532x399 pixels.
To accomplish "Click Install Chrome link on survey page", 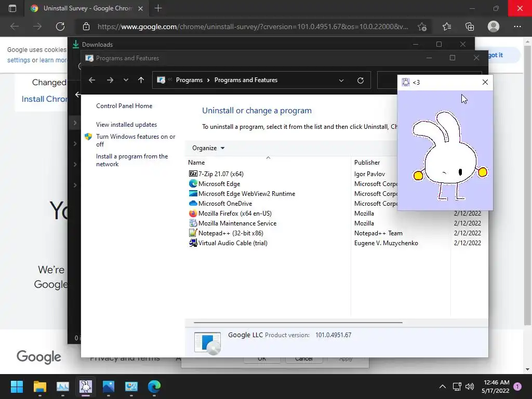I will pyautogui.click(x=45, y=99).
